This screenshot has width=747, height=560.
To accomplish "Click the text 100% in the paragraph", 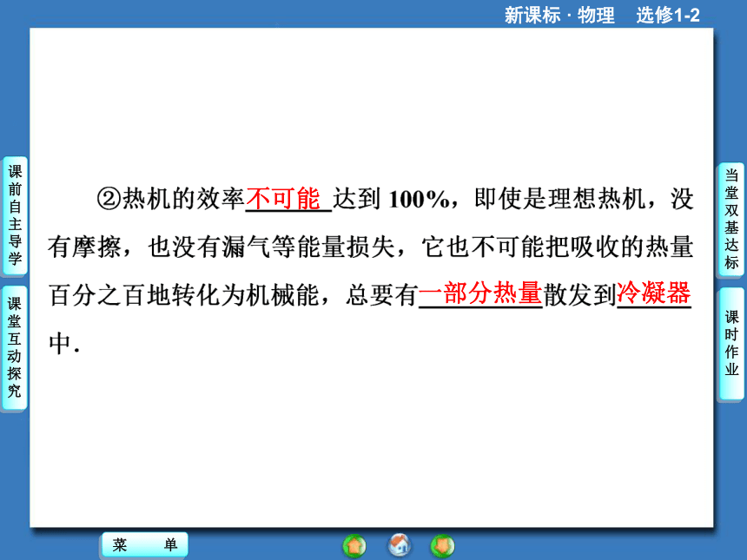I will (x=419, y=200).
